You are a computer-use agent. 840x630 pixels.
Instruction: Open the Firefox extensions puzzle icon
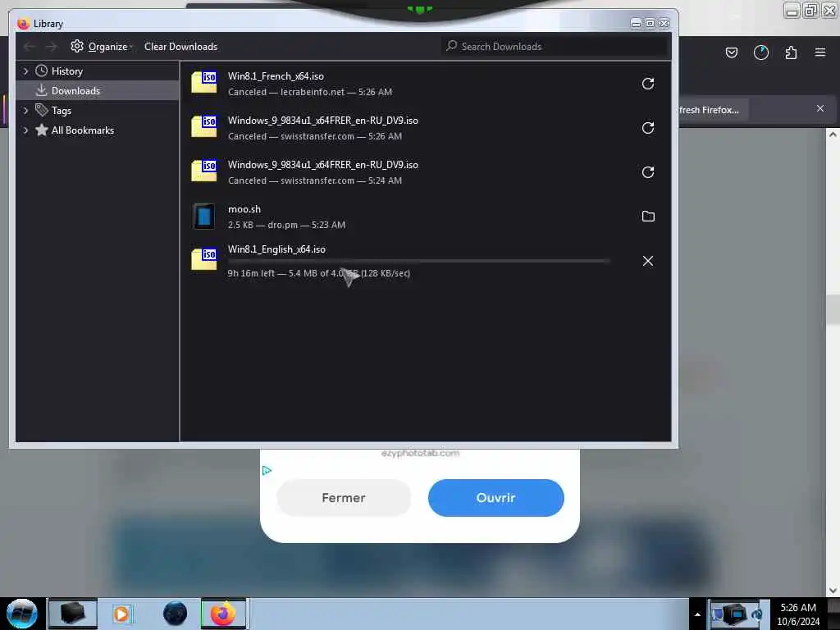[x=791, y=52]
